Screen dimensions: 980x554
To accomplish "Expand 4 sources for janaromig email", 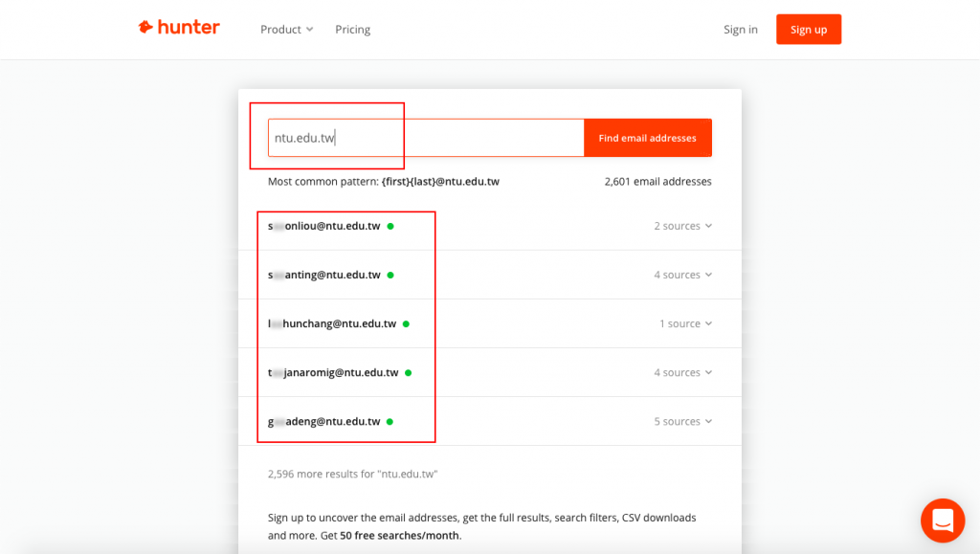I will tap(682, 372).
